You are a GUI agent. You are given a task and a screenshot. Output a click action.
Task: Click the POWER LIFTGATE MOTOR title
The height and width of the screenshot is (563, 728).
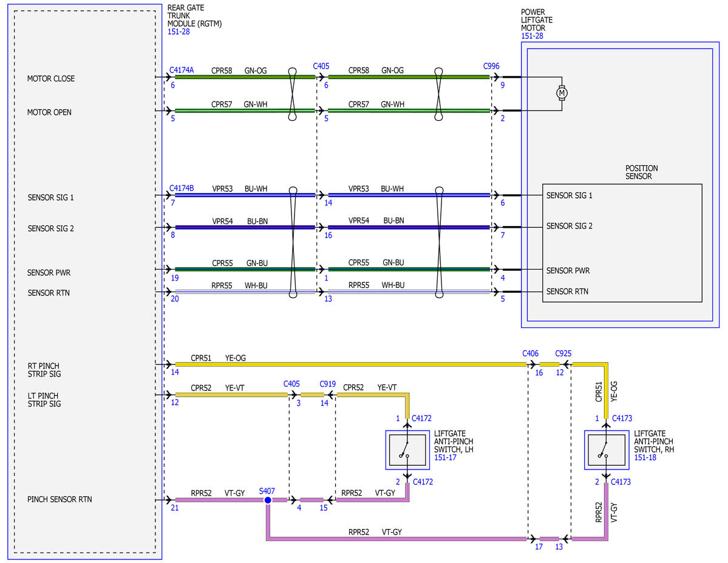click(537, 20)
